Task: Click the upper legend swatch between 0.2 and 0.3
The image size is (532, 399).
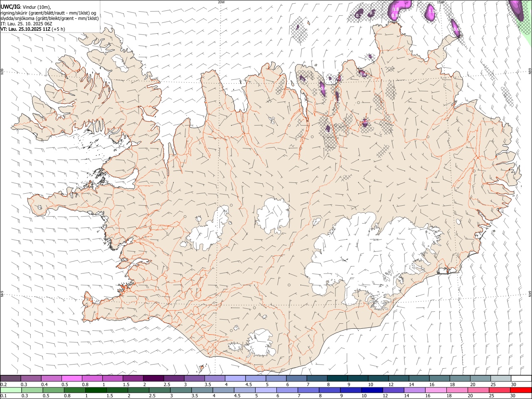Action: click(x=10, y=378)
